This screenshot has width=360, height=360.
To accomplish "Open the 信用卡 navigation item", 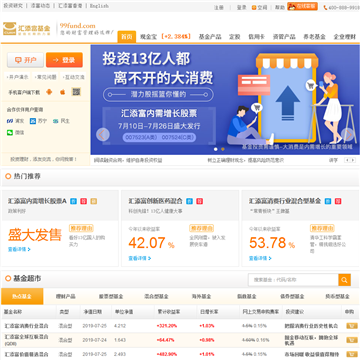I will [x=256, y=37].
